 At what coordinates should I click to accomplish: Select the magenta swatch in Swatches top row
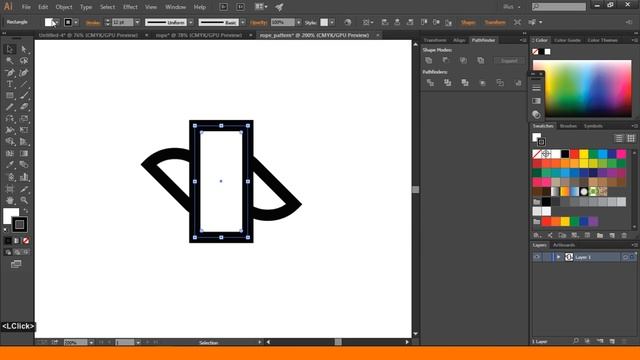621,154
